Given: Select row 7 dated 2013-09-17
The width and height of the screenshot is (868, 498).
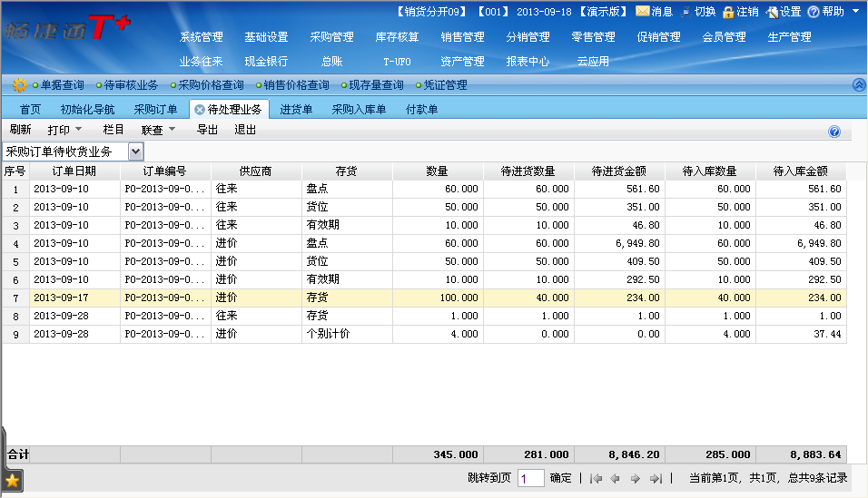Looking at the screenshot, I should tap(425, 298).
